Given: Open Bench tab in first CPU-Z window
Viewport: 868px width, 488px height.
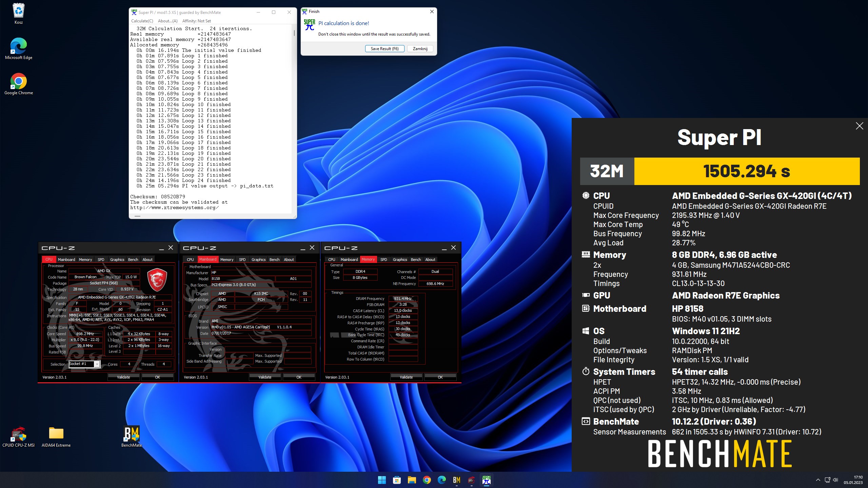Looking at the screenshot, I should tap(133, 260).
